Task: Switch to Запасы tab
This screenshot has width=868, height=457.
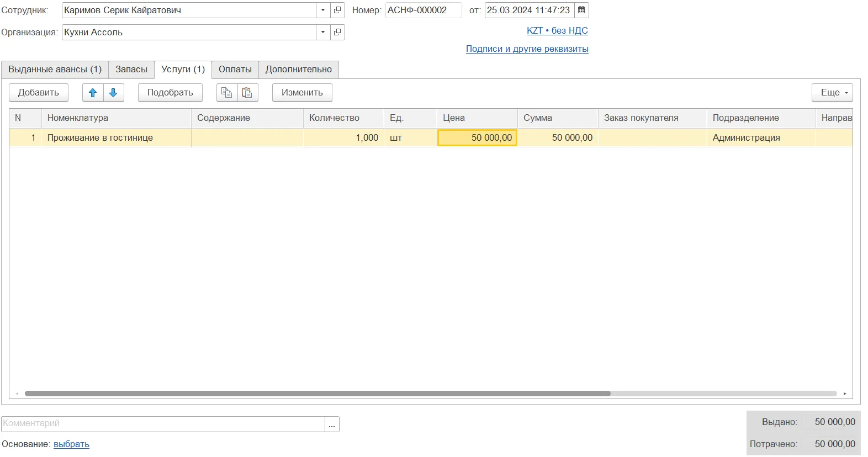Action: pos(131,70)
